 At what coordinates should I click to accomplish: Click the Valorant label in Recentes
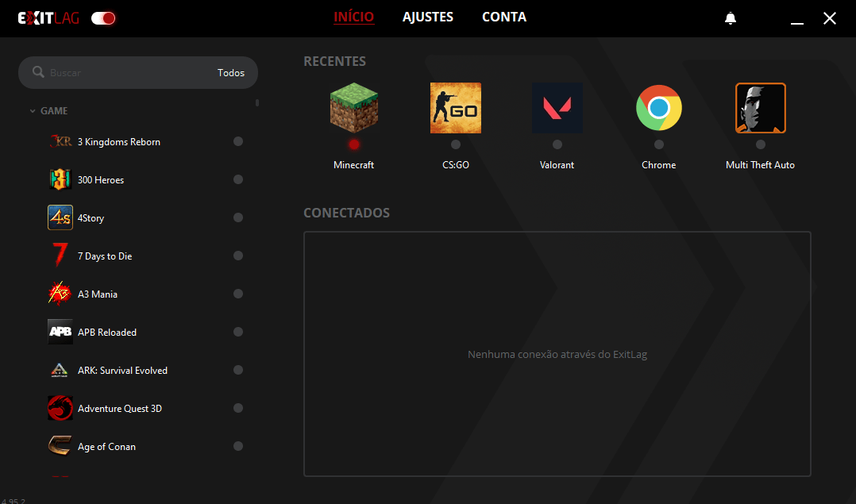coord(557,165)
